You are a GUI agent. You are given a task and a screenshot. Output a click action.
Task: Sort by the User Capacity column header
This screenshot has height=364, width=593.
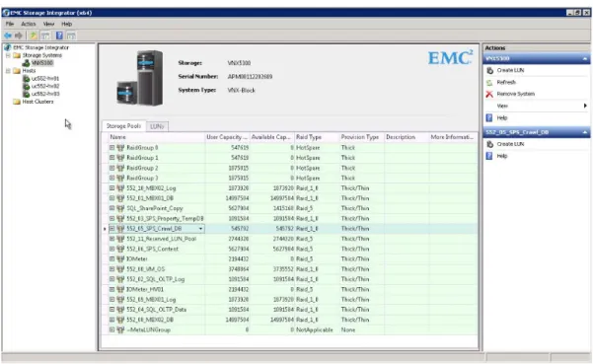pos(227,137)
